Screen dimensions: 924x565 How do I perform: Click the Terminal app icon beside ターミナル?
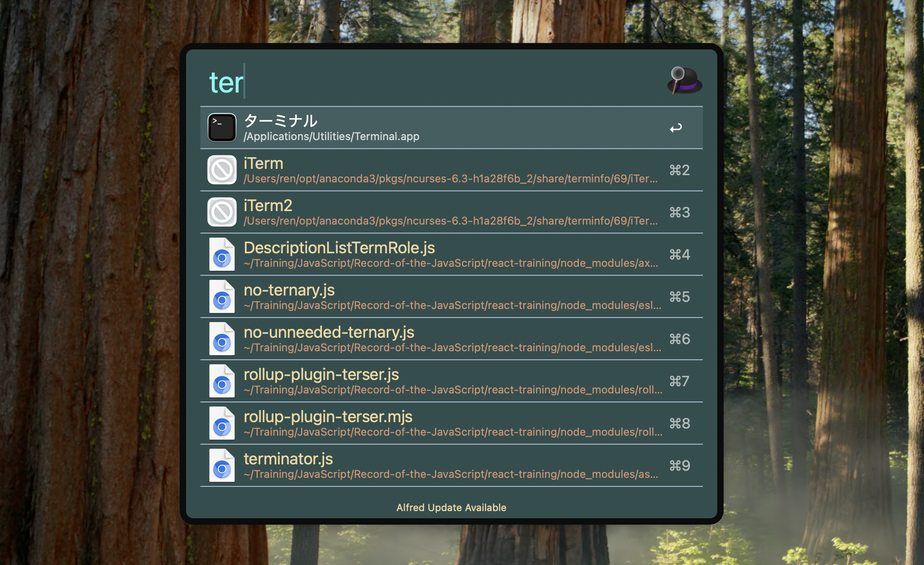(x=221, y=127)
